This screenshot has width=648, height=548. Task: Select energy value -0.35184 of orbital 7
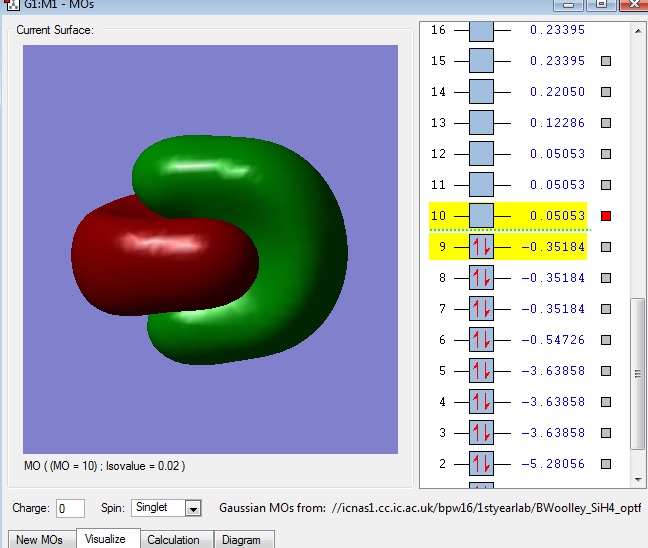tap(553, 309)
